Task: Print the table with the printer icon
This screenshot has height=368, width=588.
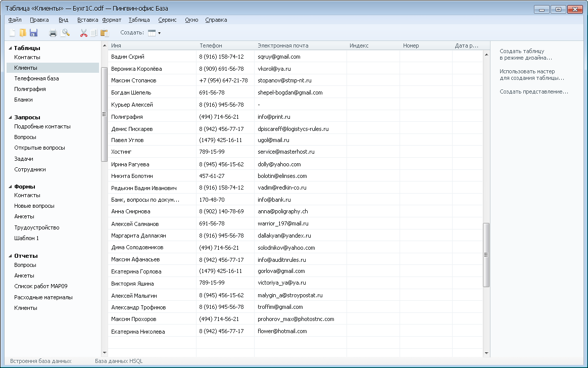Action: pyautogui.click(x=53, y=33)
